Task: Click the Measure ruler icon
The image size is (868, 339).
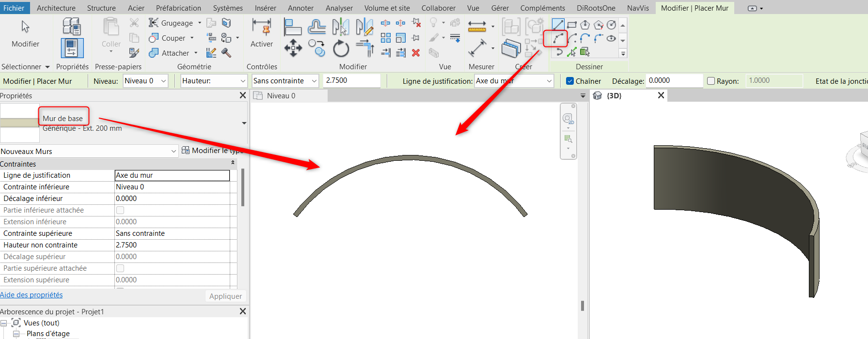Action: pos(477,27)
